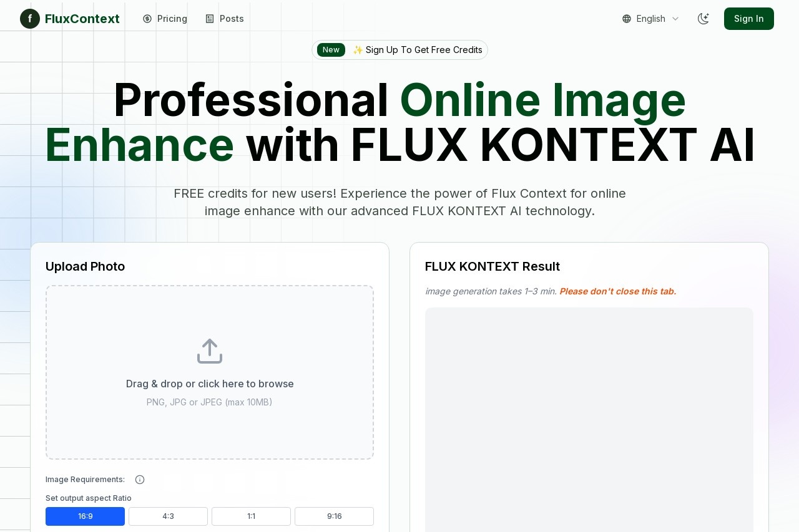
Task: Click the upload arrow icon
Action: point(210,351)
